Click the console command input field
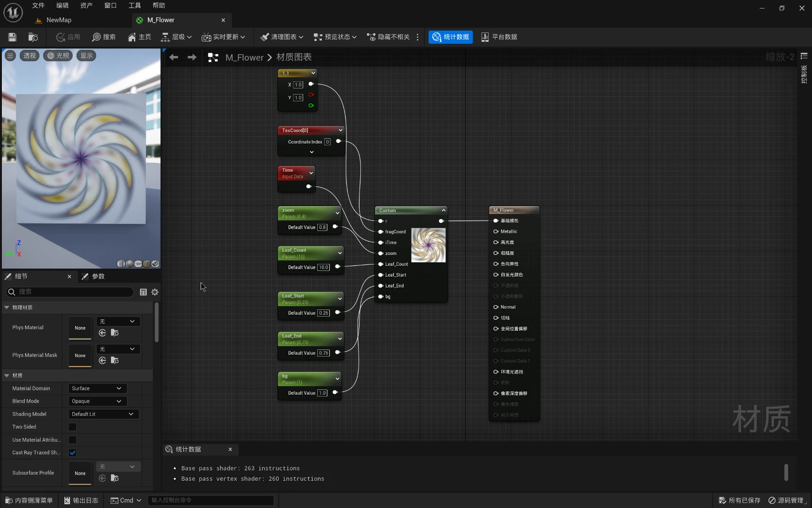Viewport: 812px width, 508px height. coord(211,500)
